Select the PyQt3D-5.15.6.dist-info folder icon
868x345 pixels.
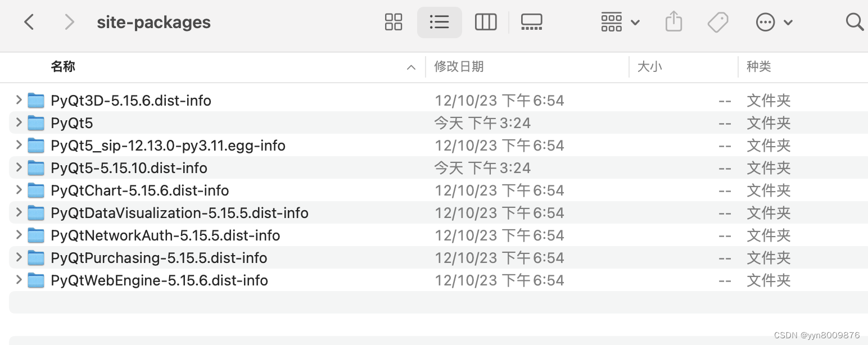click(x=36, y=101)
